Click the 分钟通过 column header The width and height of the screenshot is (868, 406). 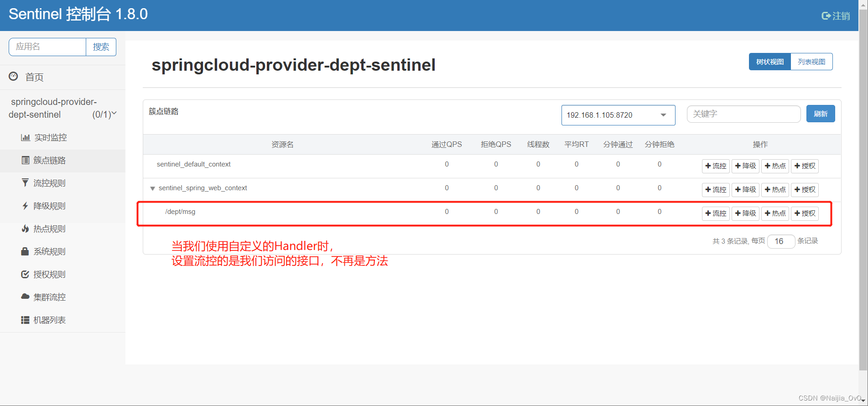point(618,145)
